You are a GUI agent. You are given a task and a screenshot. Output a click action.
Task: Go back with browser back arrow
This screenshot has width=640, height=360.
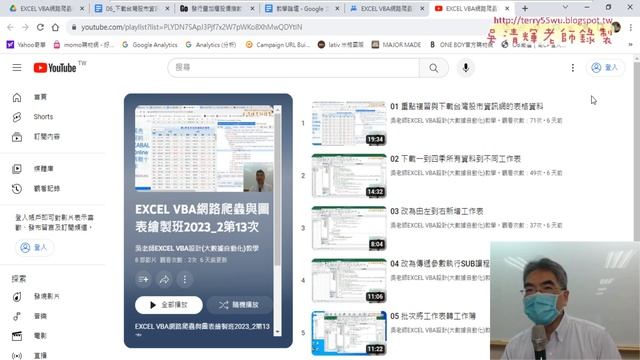pos(10,27)
